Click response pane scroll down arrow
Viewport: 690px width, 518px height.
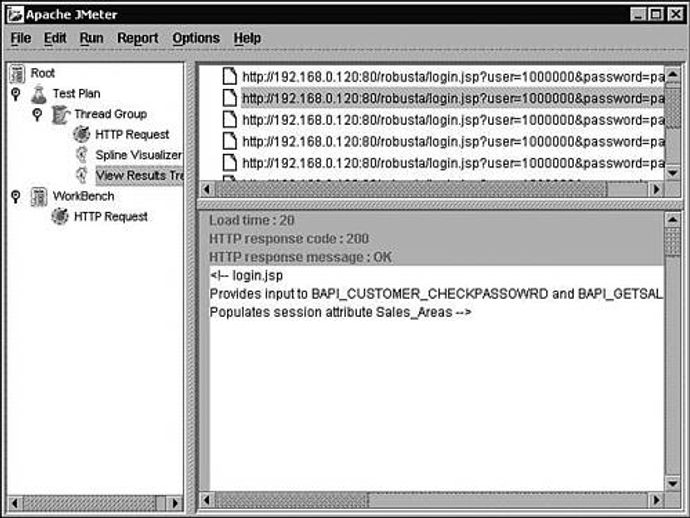tap(673, 483)
